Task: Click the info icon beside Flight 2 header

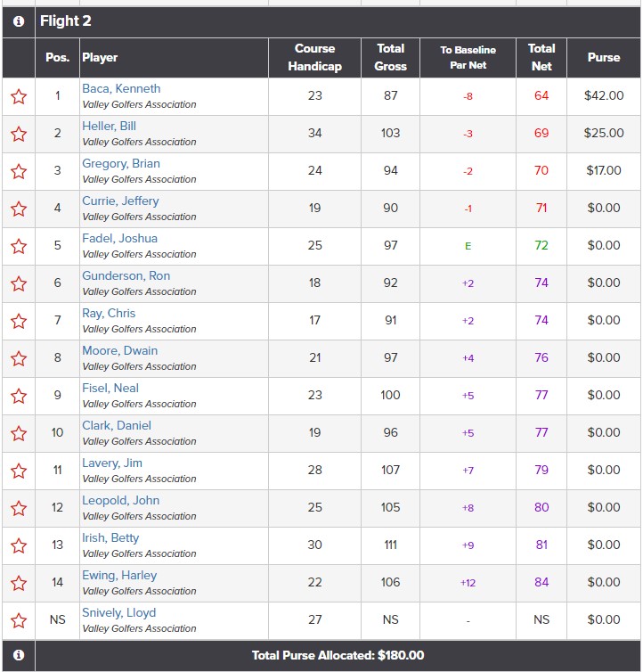Action: pyautogui.click(x=19, y=21)
